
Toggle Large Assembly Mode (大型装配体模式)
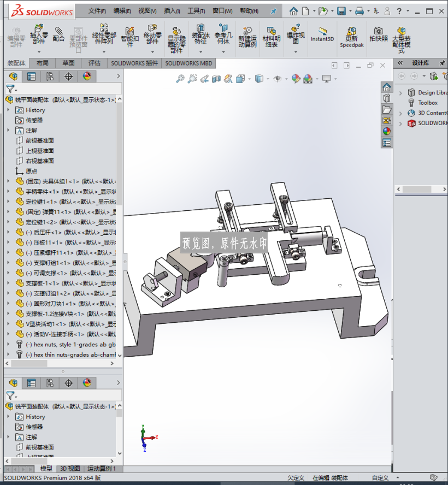coord(401,40)
